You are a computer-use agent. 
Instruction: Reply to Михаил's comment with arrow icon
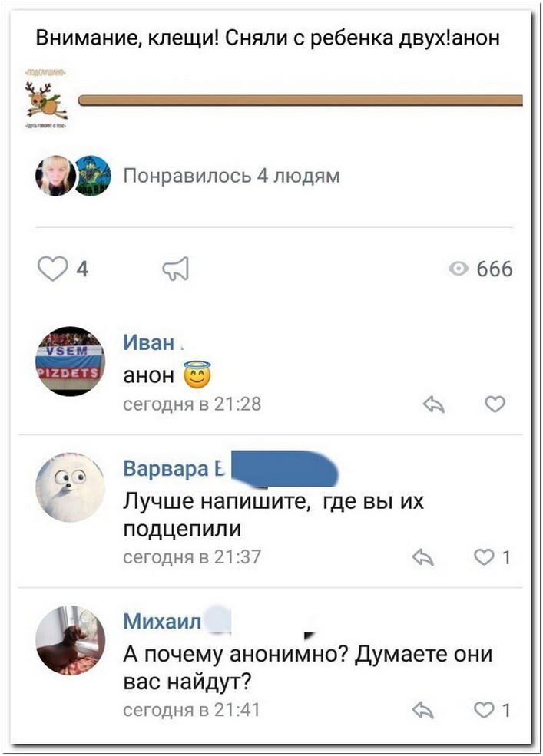[x=423, y=710]
